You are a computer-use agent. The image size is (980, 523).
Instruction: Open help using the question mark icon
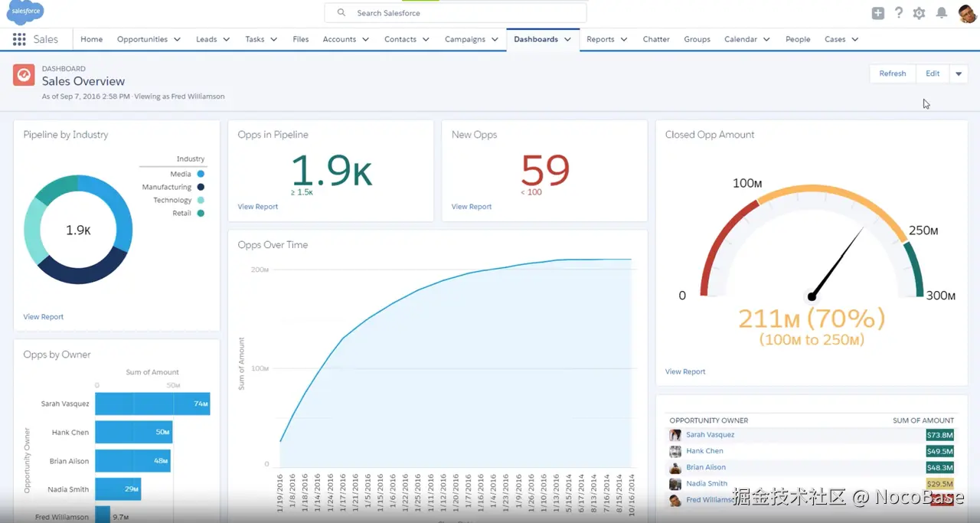[898, 12]
